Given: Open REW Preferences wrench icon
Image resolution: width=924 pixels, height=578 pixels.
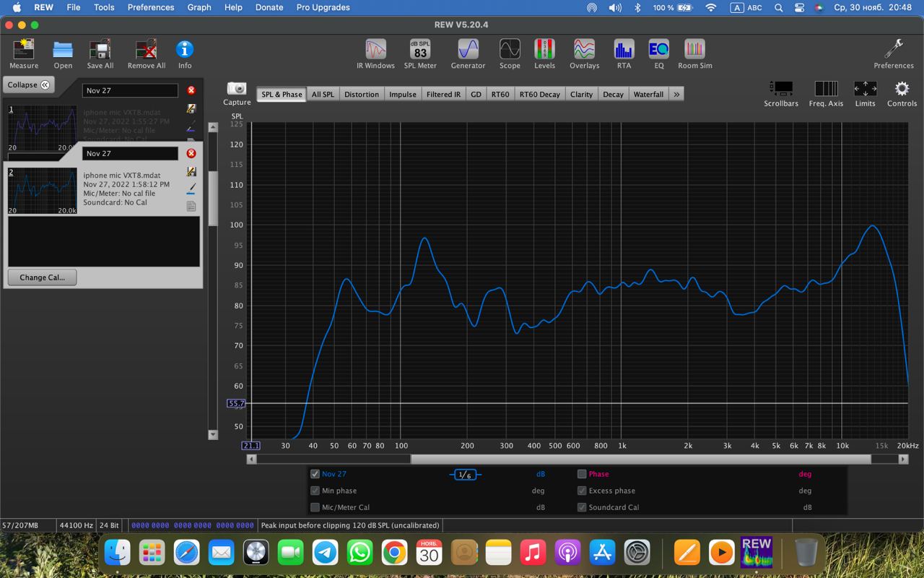Looking at the screenshot, I should pos(894,48).
